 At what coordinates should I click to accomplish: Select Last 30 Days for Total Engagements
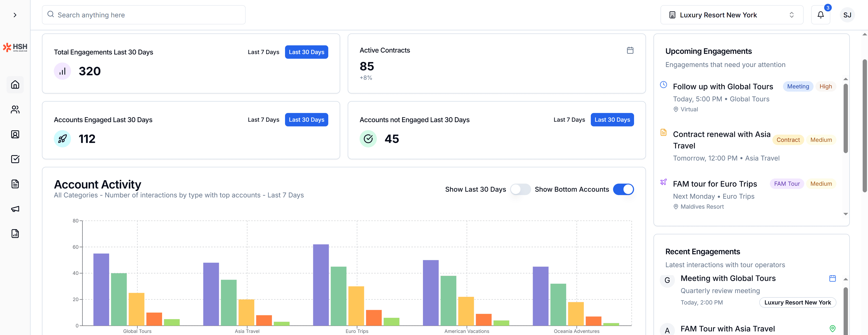tap(306, 52)
